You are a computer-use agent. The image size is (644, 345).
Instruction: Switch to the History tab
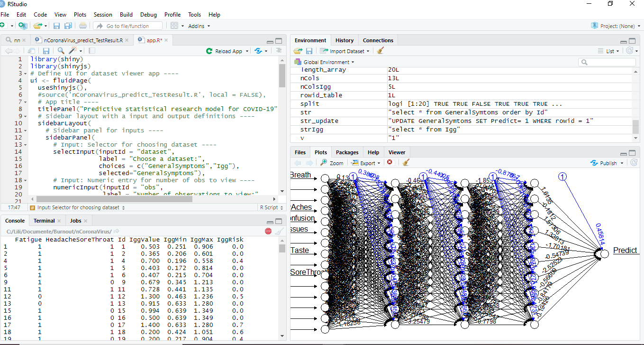click(x=344, y=40)
